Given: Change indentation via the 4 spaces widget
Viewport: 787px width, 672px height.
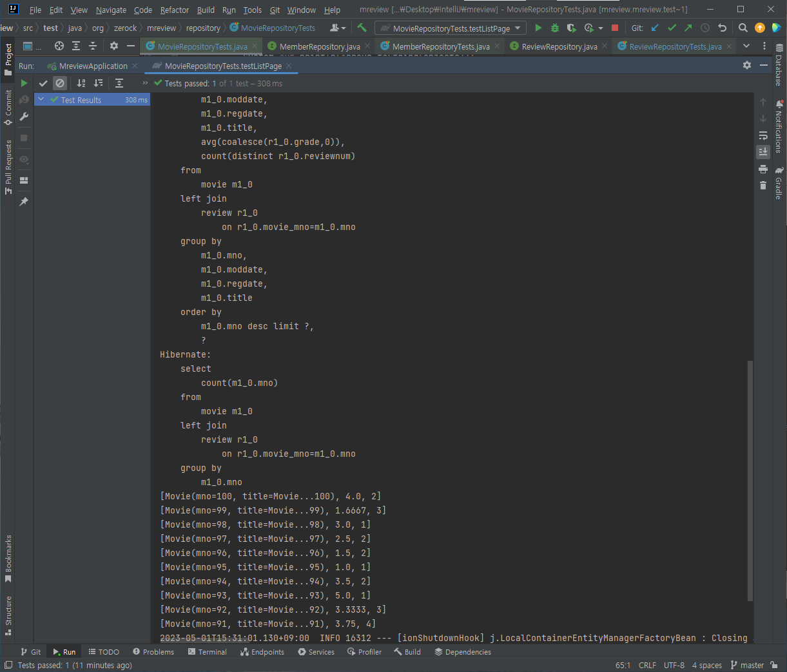Looking at the screenshot, I should tap(706, 665).
